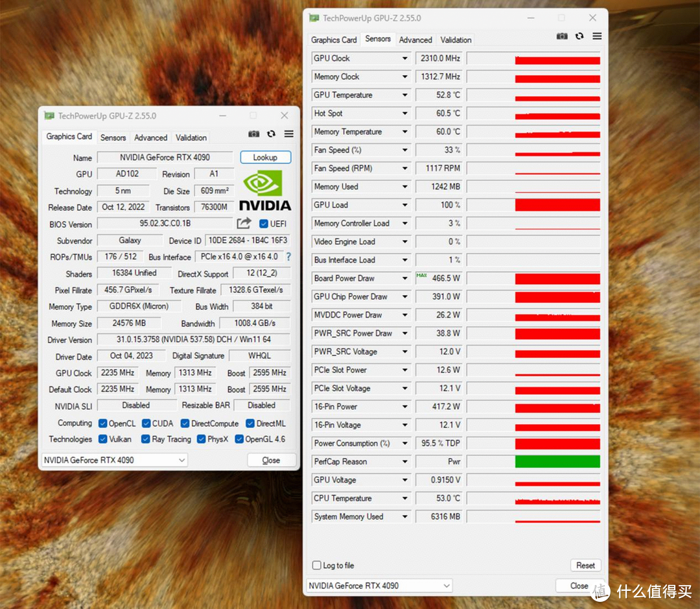700x609 pixels.
Task: Open the GPU Temperature sensor dropdown
Action: click(x=405, y=95)
